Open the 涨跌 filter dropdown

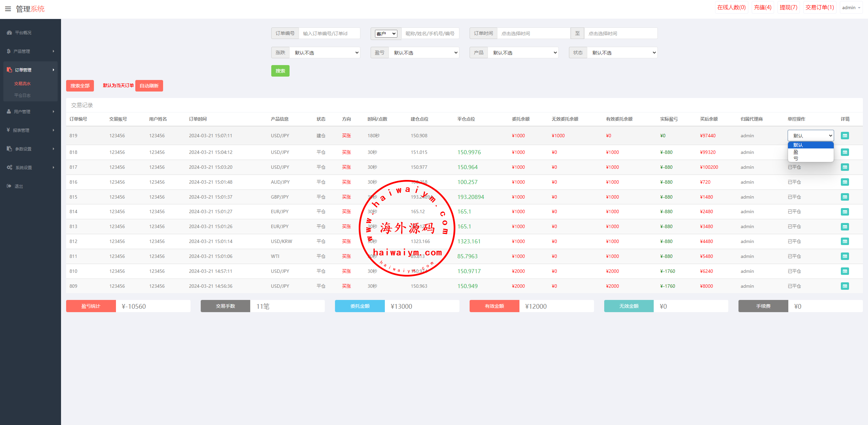(324, 53)
